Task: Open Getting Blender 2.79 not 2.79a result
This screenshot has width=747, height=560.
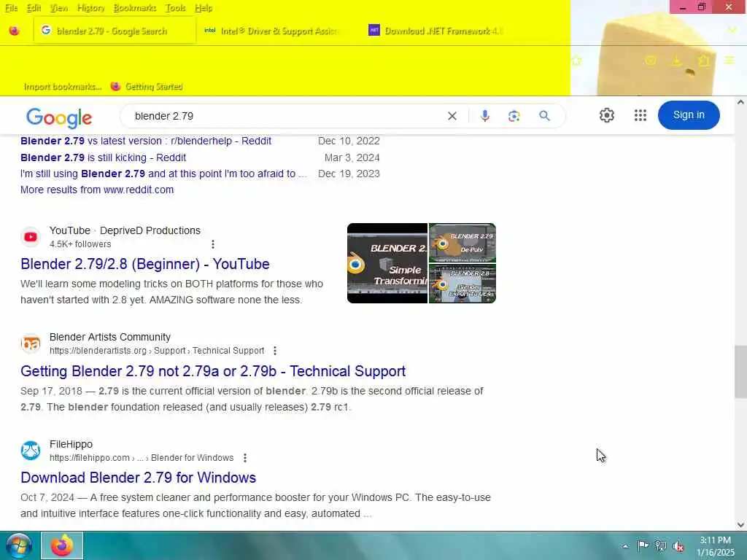Action: pos(213,371)
